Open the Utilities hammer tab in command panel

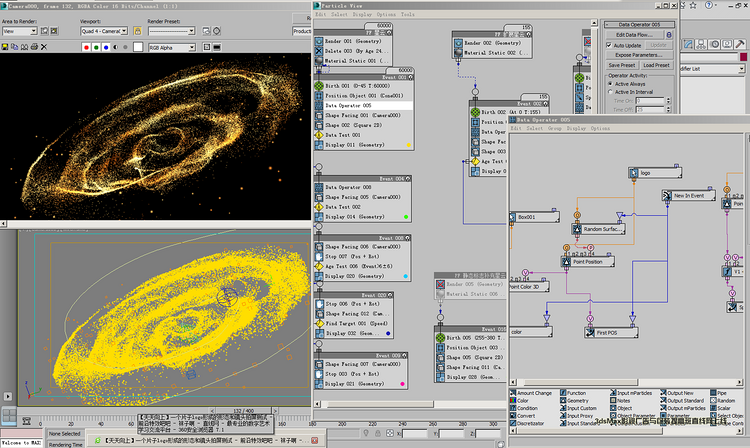[x=739, y=44]
